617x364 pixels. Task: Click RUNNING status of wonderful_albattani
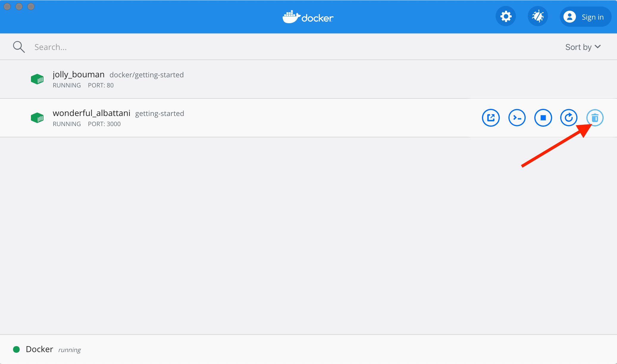tap(67, 124)
